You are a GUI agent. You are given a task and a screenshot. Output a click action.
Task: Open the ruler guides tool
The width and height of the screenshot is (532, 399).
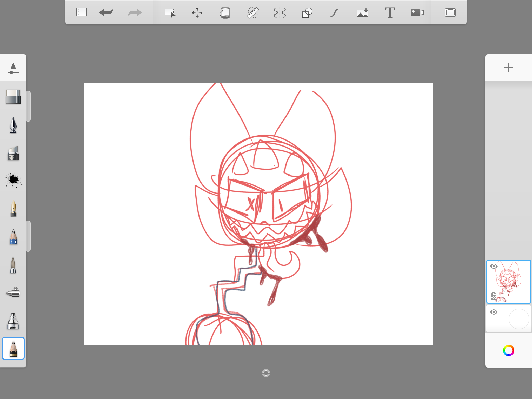pyautogui.click(x=252, y=12)
